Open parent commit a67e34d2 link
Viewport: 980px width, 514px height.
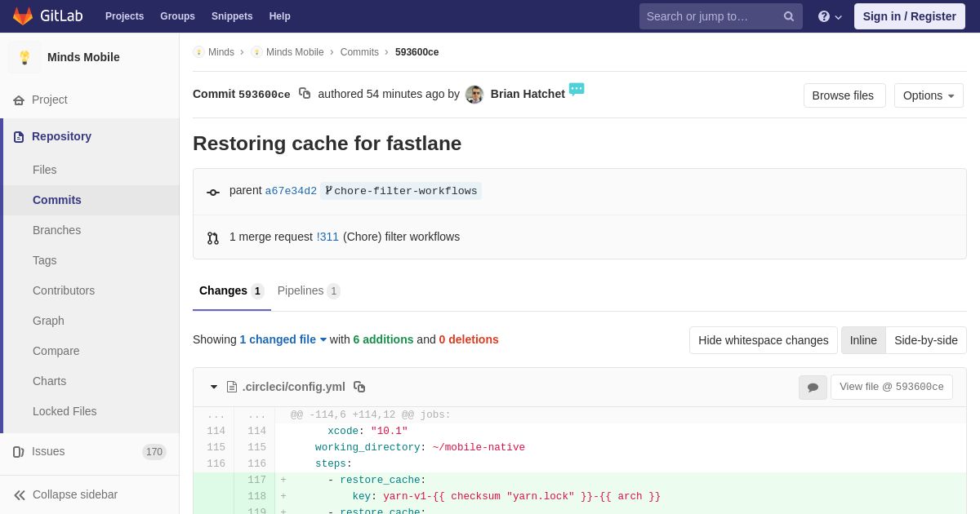[291, 191]
